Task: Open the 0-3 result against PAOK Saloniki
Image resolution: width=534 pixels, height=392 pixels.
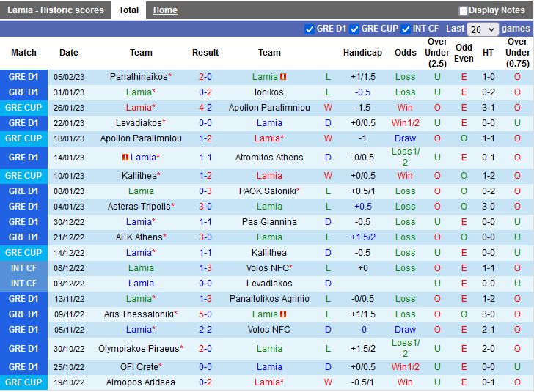Action: click(205, 191)
